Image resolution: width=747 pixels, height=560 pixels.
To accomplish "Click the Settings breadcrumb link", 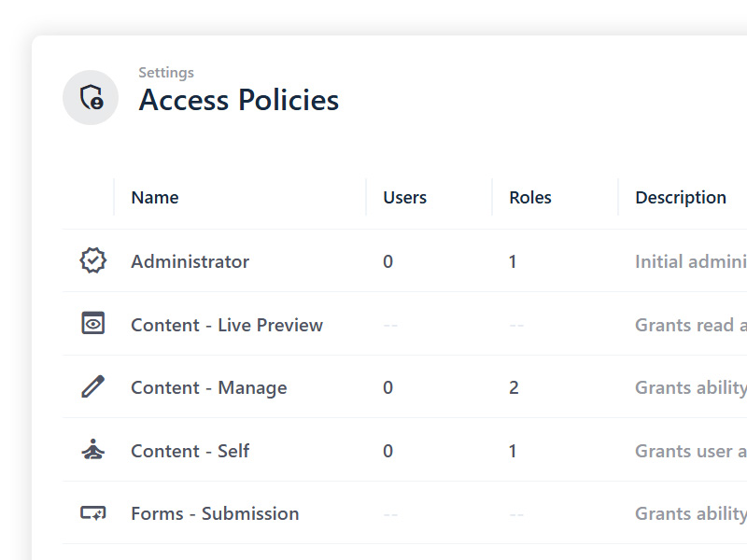I will (x=166, y=73).
